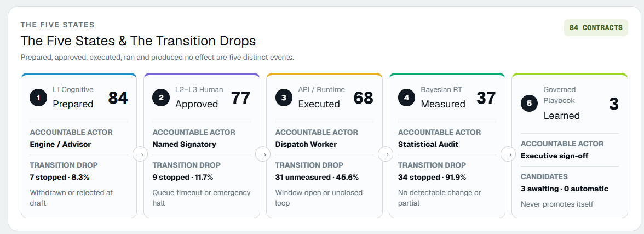Click 'Window open or unclosed loop' note

coord(319,198)
